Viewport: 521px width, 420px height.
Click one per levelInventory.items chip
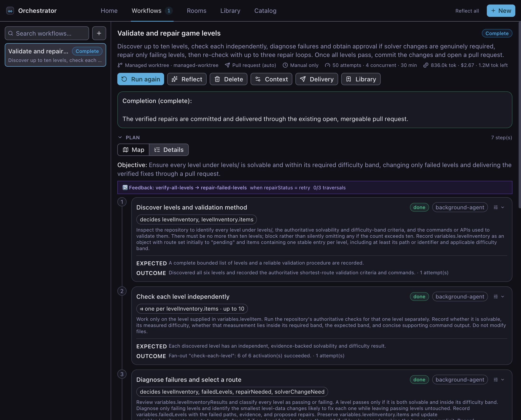tap(192, 309)
